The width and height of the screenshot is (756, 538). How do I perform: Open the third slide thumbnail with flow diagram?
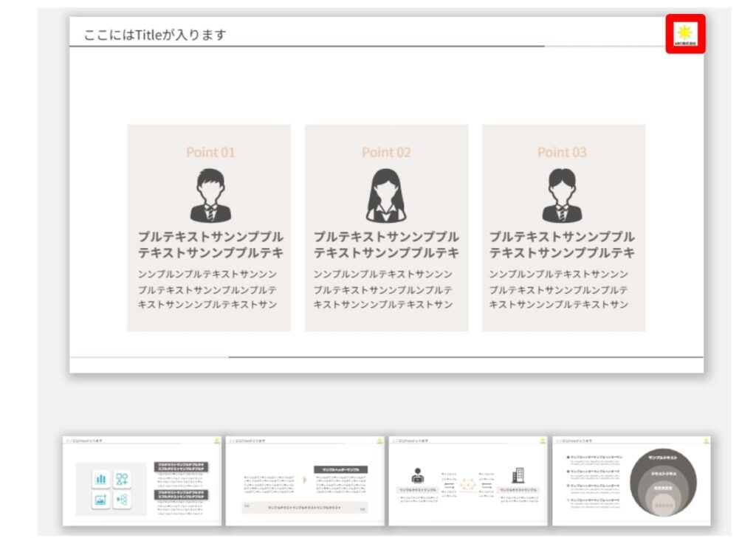(x=468, y=480)
